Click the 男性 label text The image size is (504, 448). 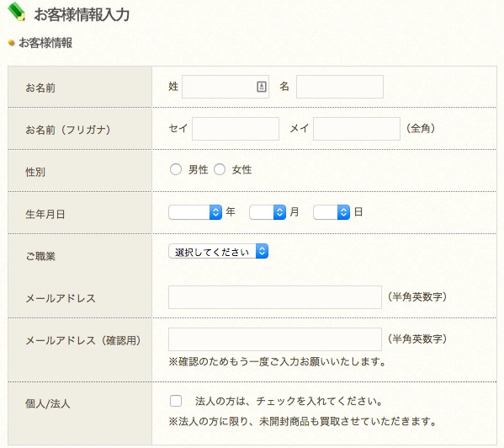(198, 169)
